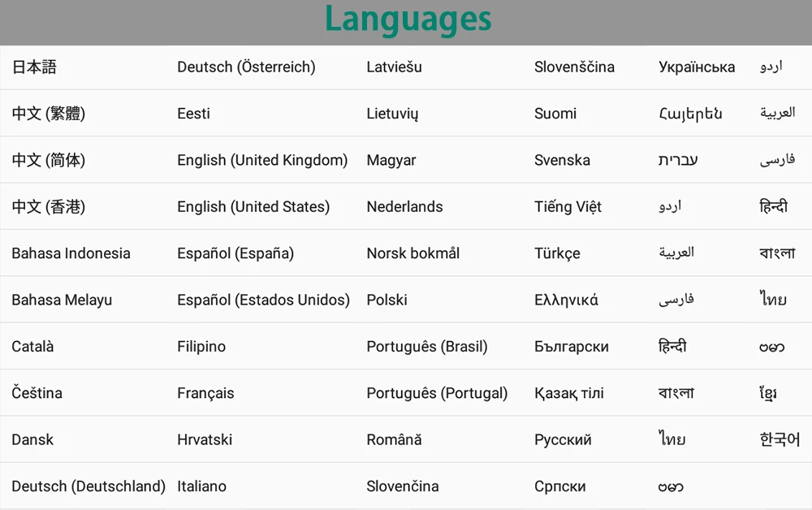The image size is (812, 510).
Task: Pick Ελληνικά language option
Action: (x=566, y=300)
